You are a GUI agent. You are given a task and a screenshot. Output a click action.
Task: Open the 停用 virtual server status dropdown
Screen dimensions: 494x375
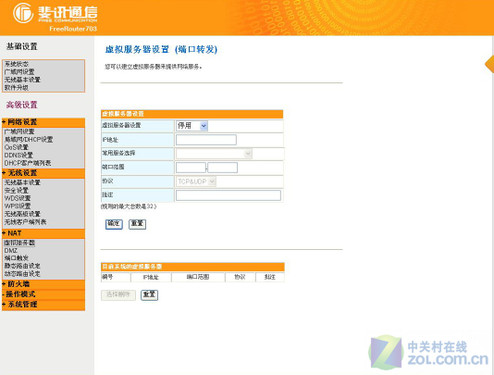pyautogui.click(x=192, y=126)
